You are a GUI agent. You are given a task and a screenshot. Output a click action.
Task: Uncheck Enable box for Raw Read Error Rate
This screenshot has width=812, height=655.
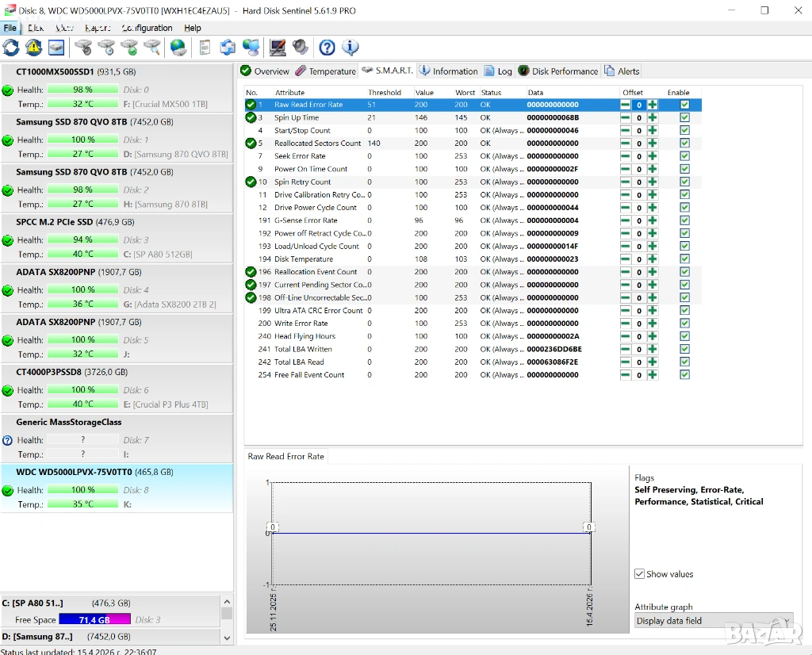[x=684, y=105]
